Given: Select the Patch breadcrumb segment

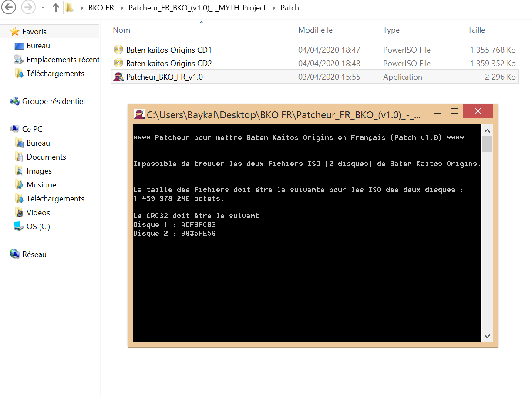Looking at the screenshot, I should pos(290,8).
